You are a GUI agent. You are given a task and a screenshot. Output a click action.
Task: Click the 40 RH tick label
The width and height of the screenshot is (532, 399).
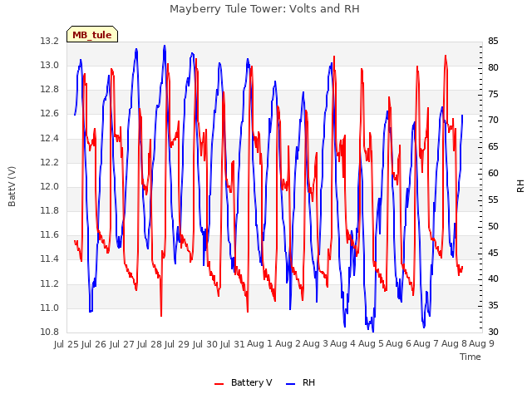point(493,279)
